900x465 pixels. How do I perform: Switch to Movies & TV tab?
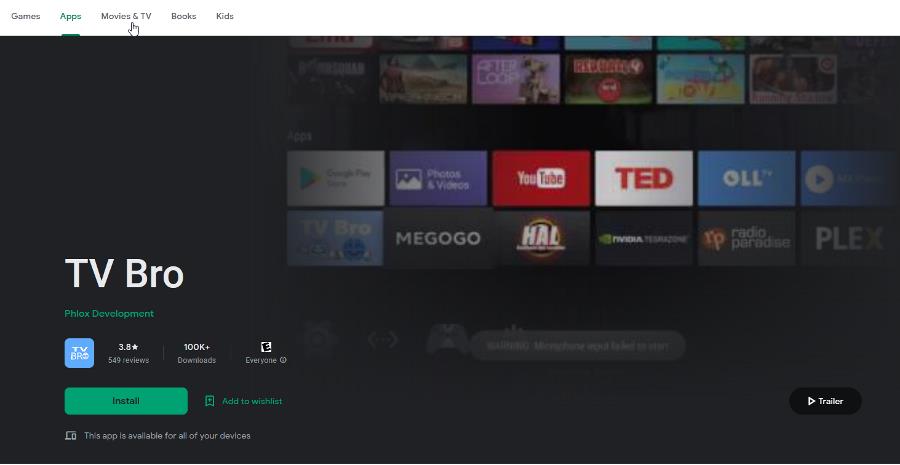point(126,16)
